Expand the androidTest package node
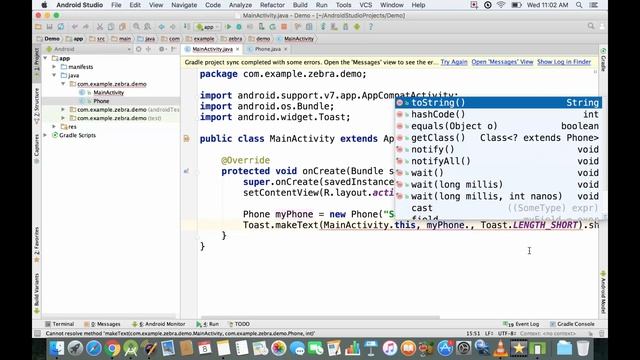Viewport: 640px width, 360px height. point(63,109)
